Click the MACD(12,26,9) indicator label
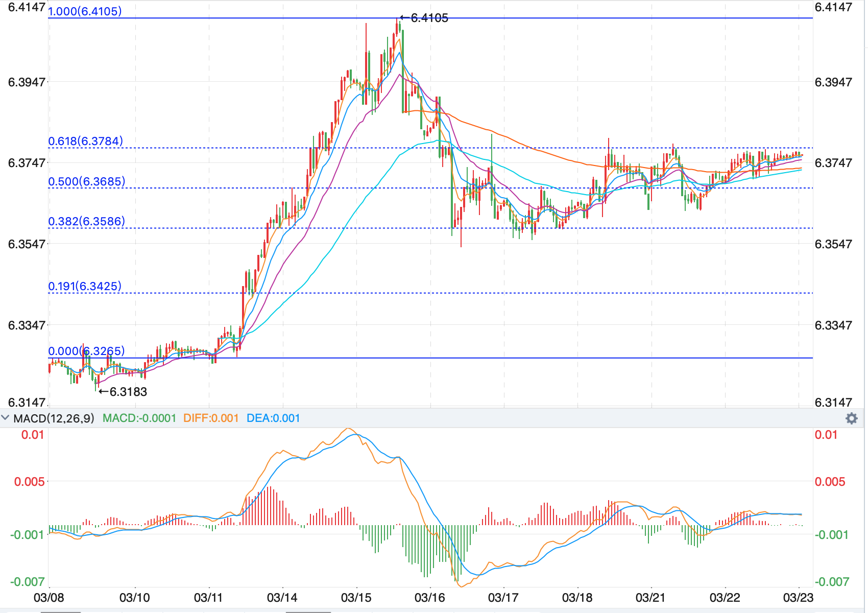868x613 pixels. 54,418
